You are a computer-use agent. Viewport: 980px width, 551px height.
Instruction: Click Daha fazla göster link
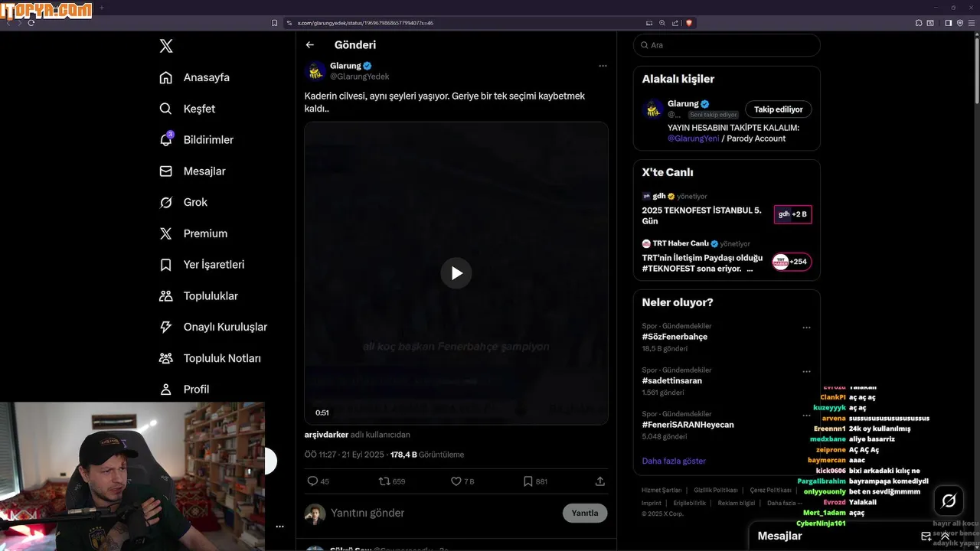(x=674, y=461)
